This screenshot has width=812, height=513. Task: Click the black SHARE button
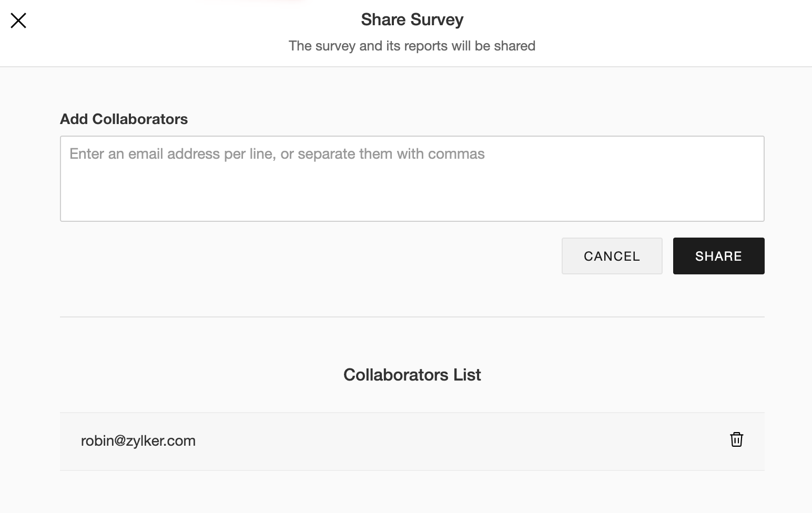coord(718,256)
